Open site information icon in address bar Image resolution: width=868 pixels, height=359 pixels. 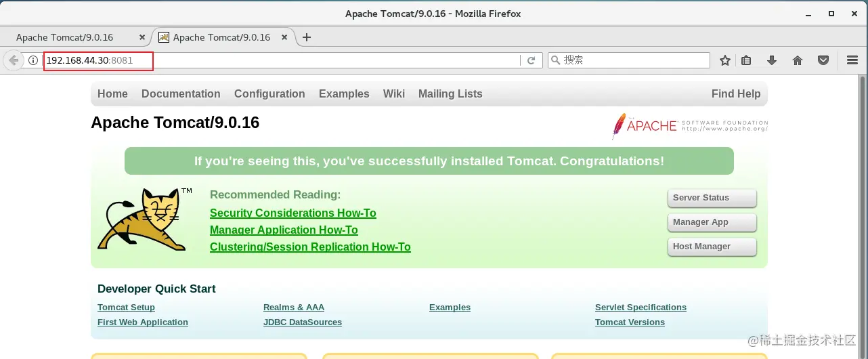[33, 60]
